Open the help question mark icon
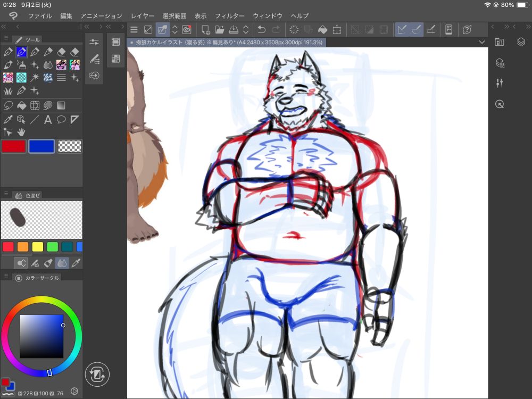This screenshot has width=532, height=399. click(467, 29)
